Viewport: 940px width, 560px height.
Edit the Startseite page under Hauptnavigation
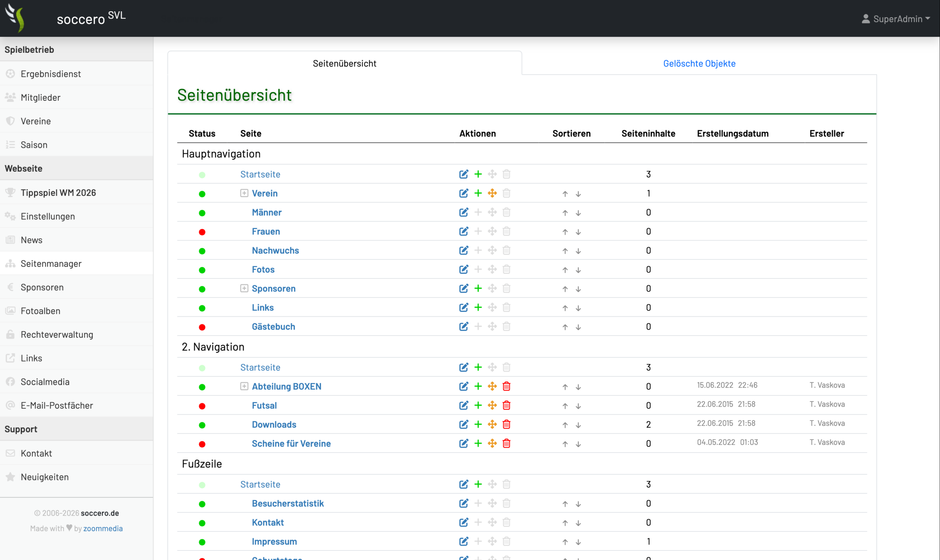pos(464,174)
